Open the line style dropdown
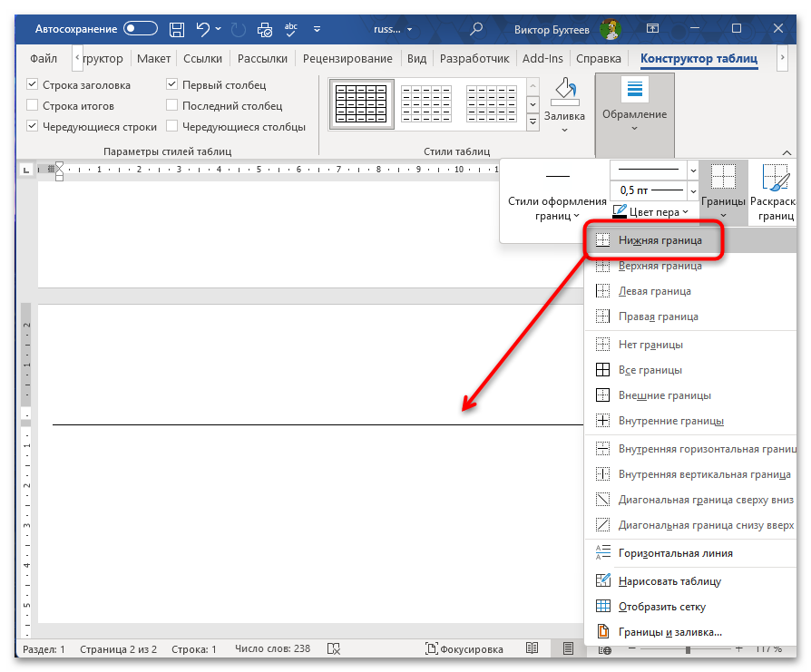 (x=693, y=170)
